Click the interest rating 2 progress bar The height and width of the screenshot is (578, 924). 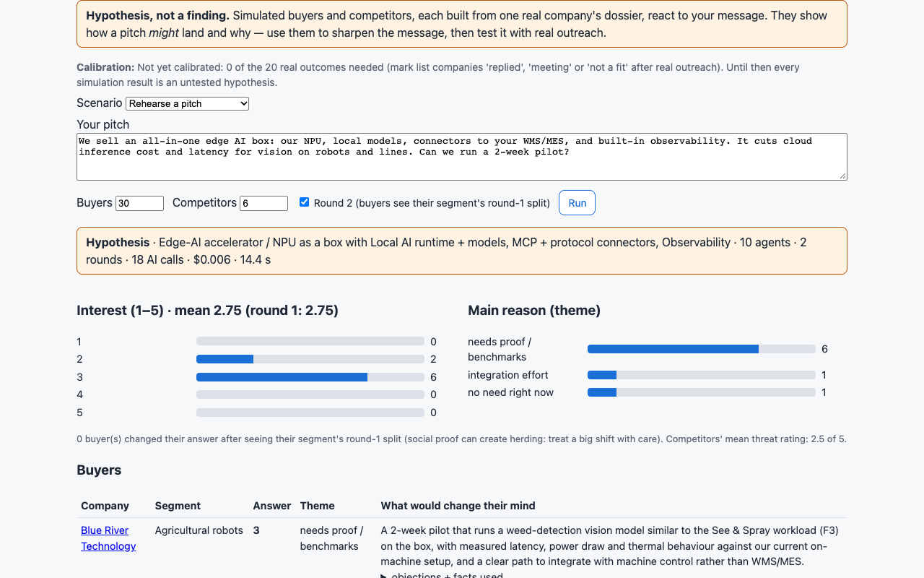pyautogui.click(x=310, y=359)
